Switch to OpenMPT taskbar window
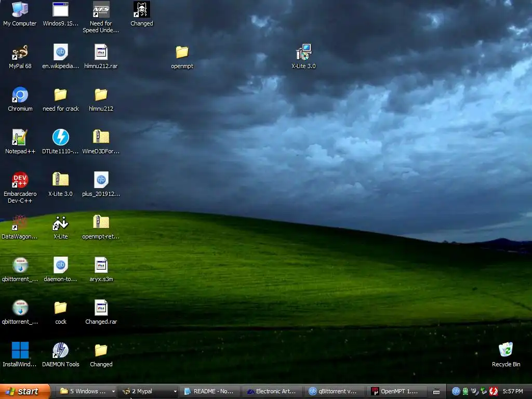This screenshot has width=532, height=399. [396, 391]
